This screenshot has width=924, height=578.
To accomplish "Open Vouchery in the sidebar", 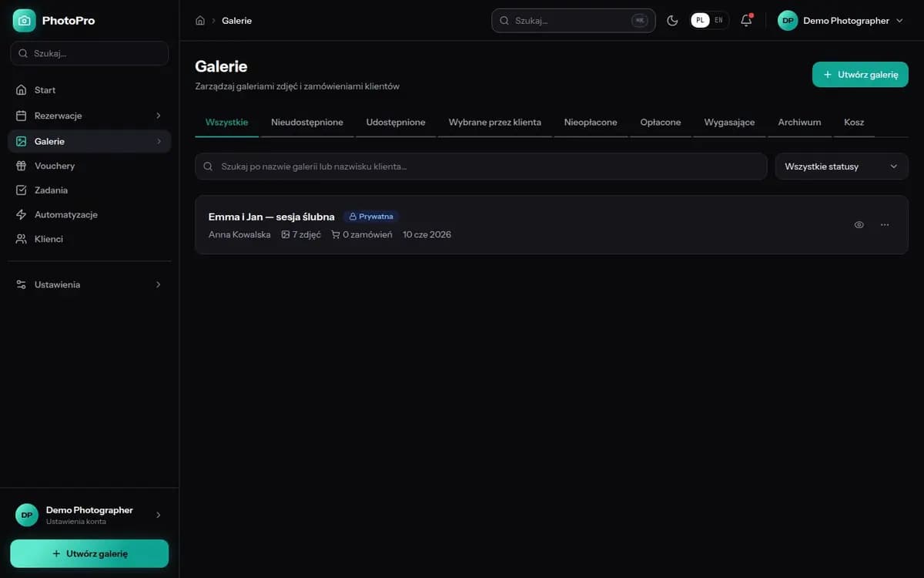I will click(x=89, y=166).
